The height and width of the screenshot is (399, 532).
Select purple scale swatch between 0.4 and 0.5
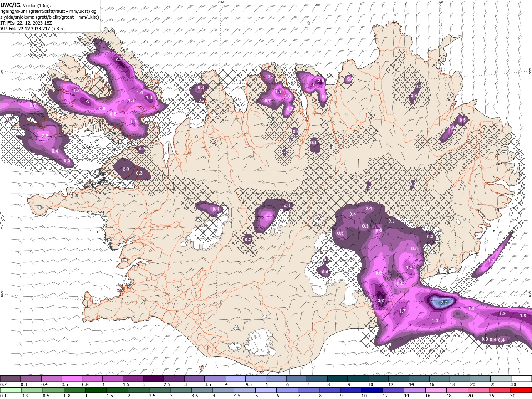[x=51, y=379]
